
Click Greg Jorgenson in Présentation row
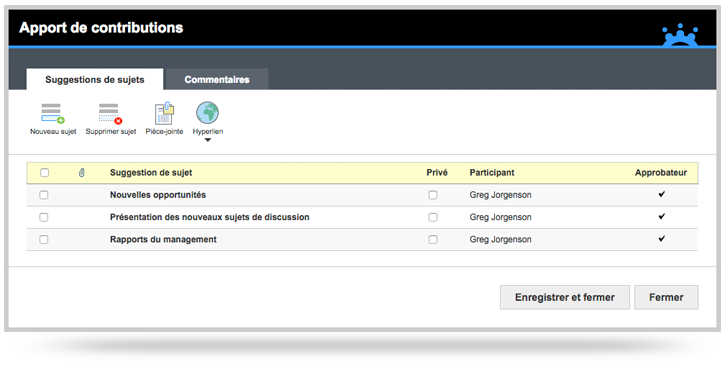pos(500,217)
